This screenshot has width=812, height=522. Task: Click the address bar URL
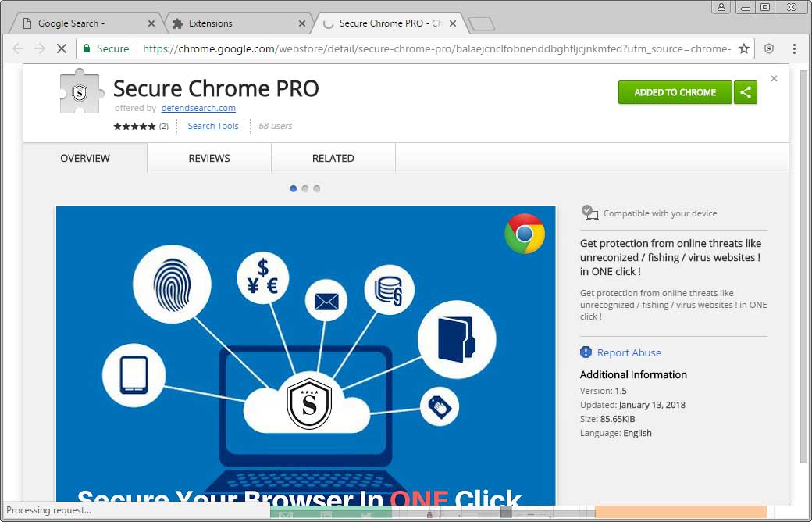click(436, 48)
